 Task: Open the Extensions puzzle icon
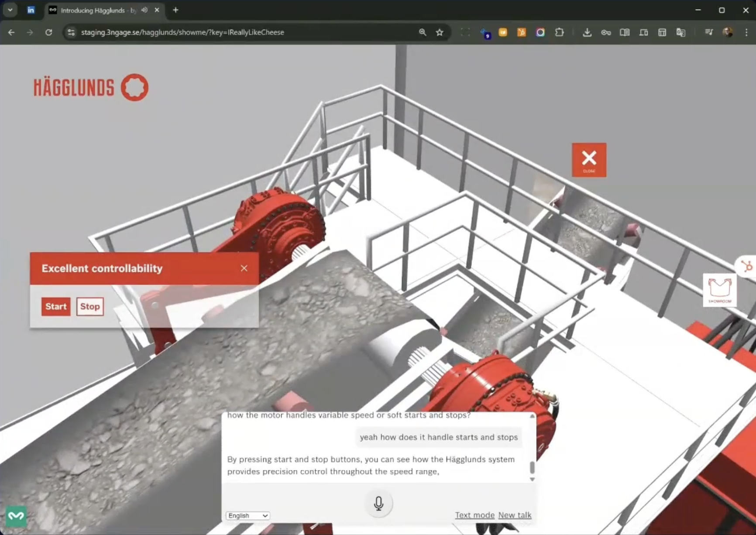[559, 32]
